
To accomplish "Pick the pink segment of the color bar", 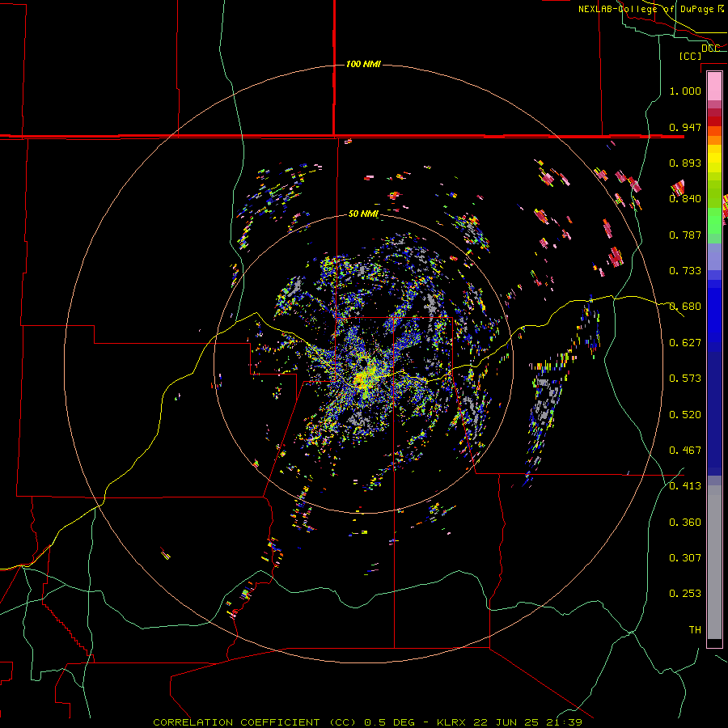I will click(x=714, y=86).
